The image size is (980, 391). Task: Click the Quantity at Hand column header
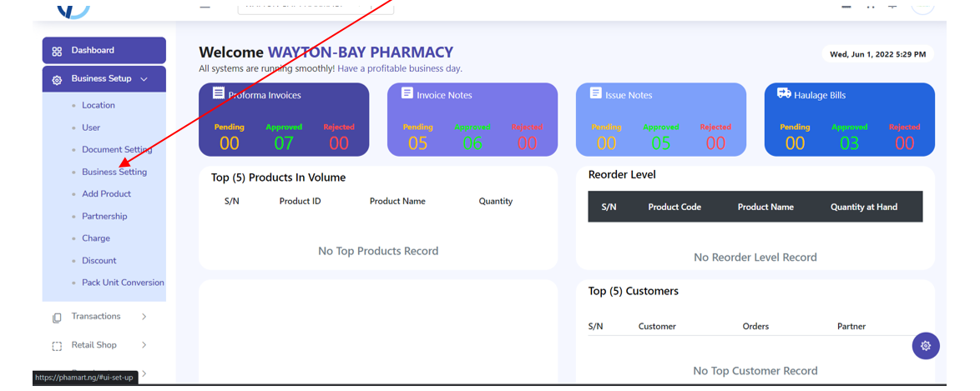(x=864, y=207)
